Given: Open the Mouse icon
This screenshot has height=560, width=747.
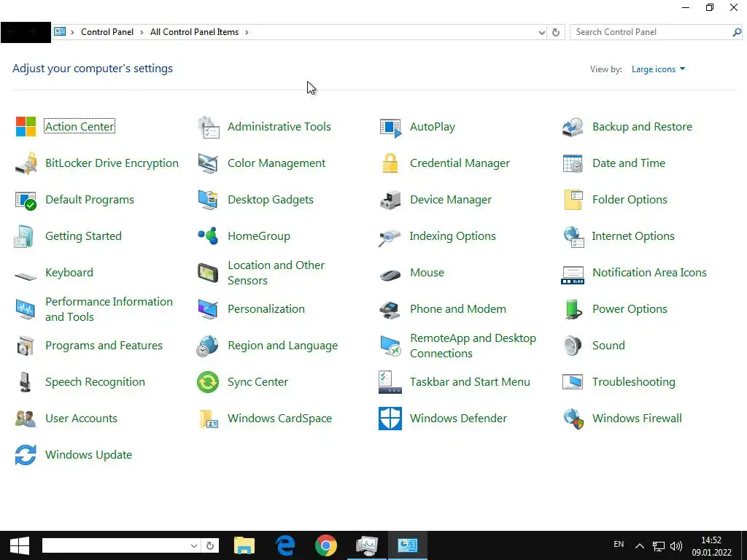Looking at the screenshot, I should [390, 275].
